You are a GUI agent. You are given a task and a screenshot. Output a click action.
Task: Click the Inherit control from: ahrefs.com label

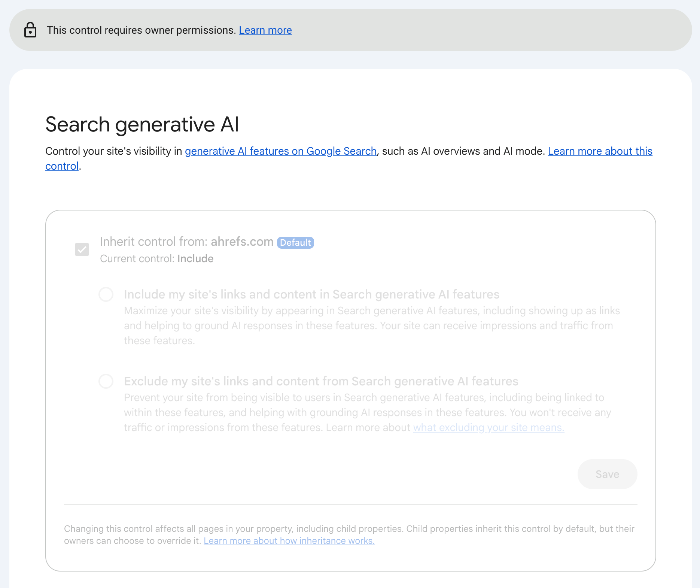[186, 242]
